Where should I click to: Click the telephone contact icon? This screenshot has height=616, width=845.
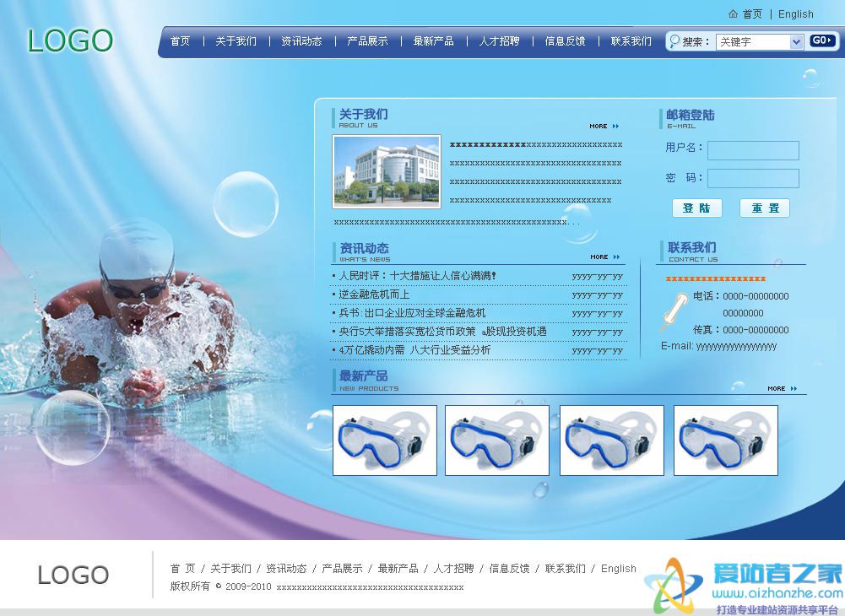pyautogui.click(x=674, y=311)
